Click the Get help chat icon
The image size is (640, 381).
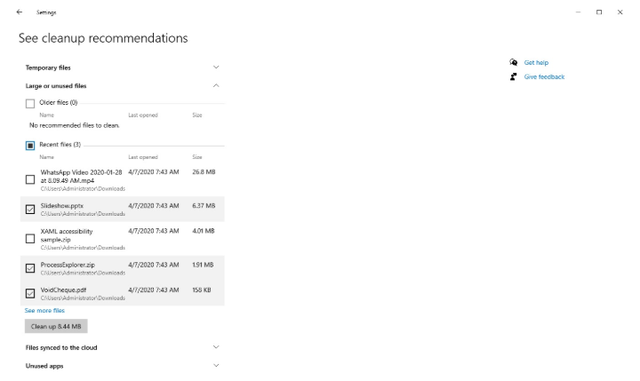point(513,62)
